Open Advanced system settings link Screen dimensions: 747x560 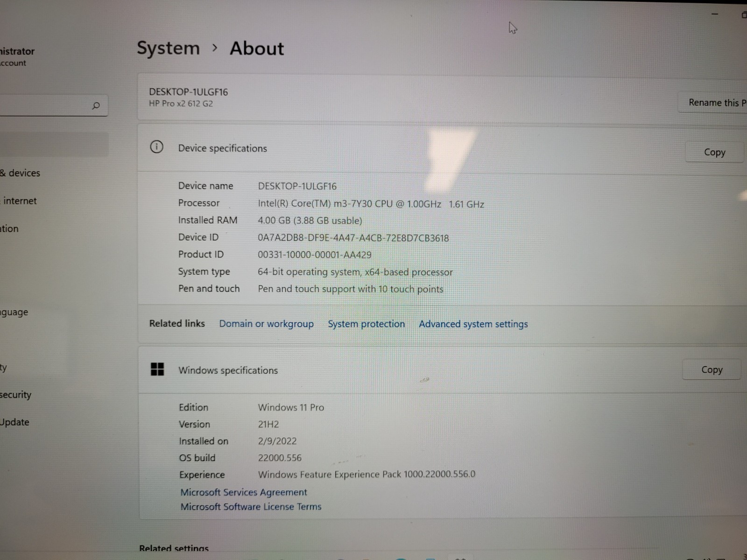tap(473, 324)
